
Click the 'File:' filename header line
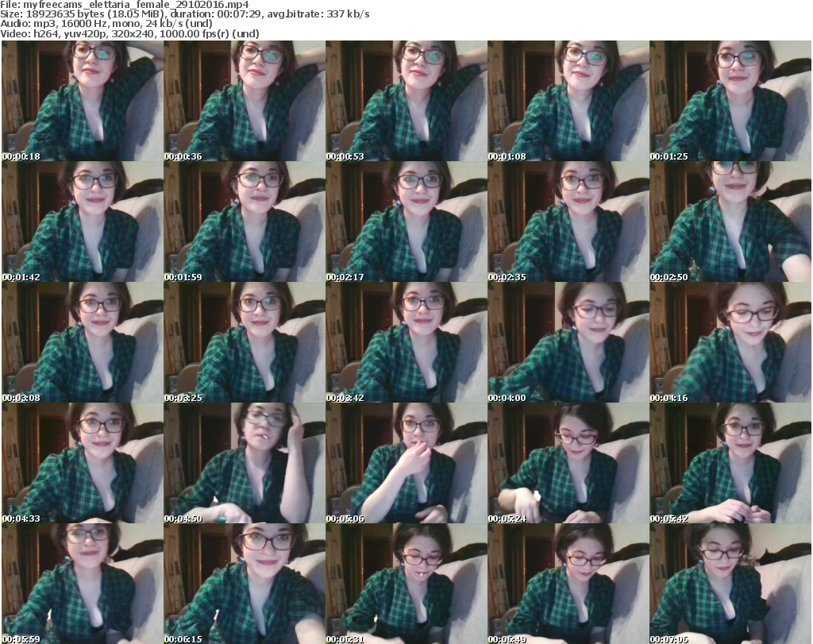[x=125, y=5]
